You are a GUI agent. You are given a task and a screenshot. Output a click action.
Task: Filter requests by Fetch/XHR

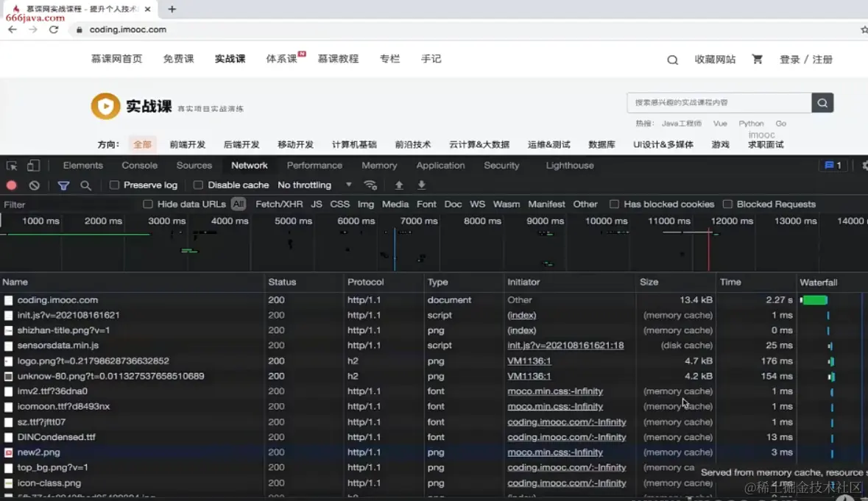[x=279, y=204]
